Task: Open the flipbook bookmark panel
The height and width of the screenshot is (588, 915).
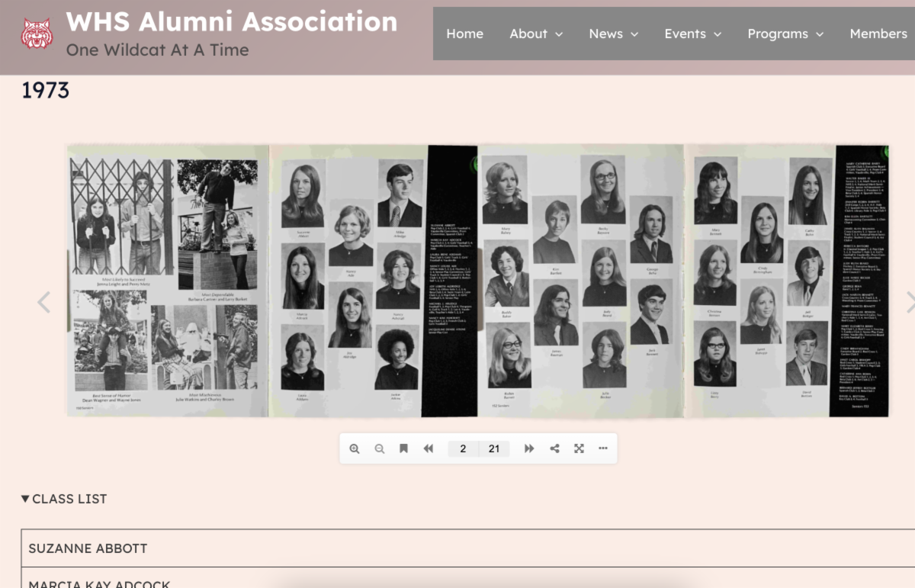Action: 404,448
